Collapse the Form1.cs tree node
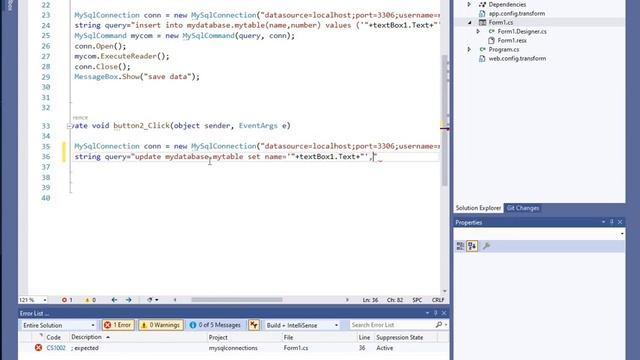640x360 pixels. [x=469, y=22]
